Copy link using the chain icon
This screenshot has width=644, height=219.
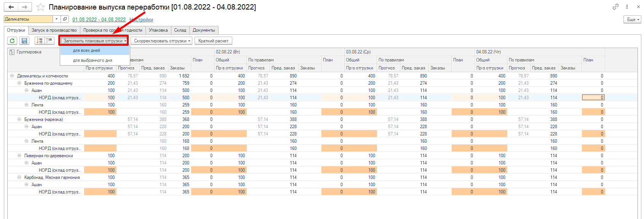(615, 7)
